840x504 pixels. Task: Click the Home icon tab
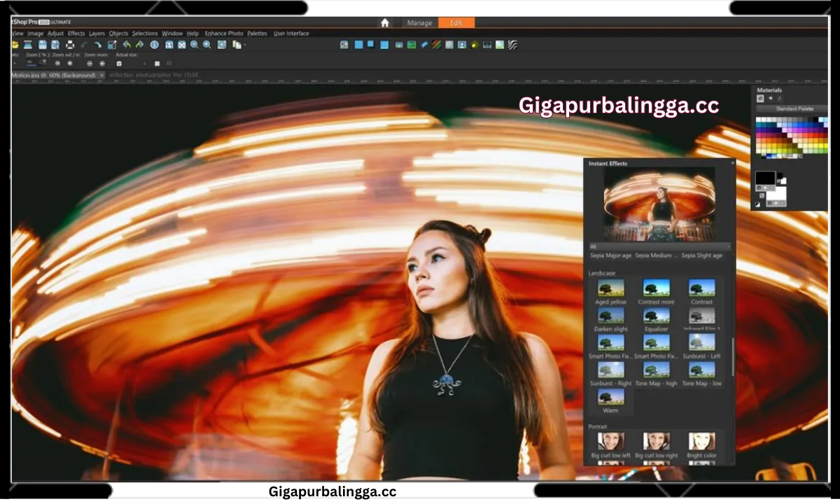tap(384, 22)
